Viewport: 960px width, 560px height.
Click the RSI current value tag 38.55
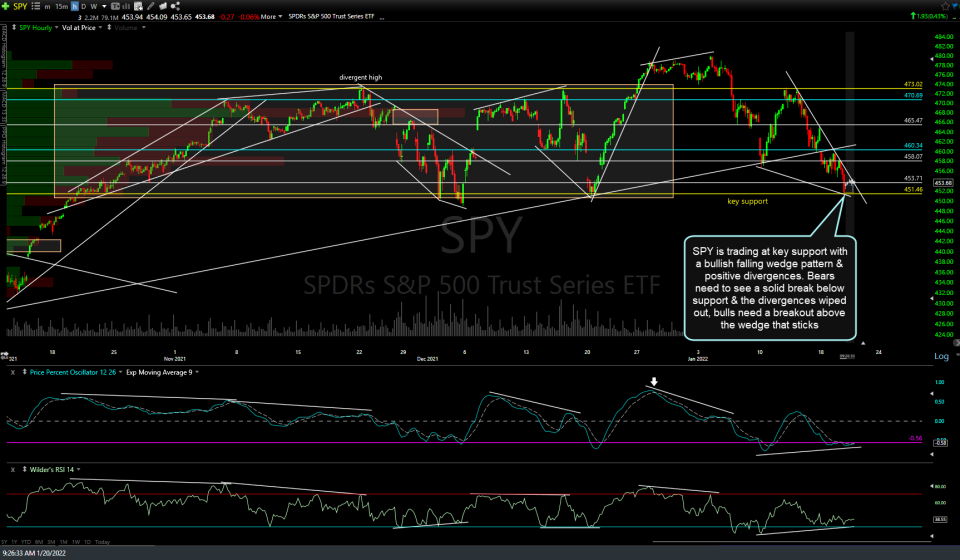(940, 519)
